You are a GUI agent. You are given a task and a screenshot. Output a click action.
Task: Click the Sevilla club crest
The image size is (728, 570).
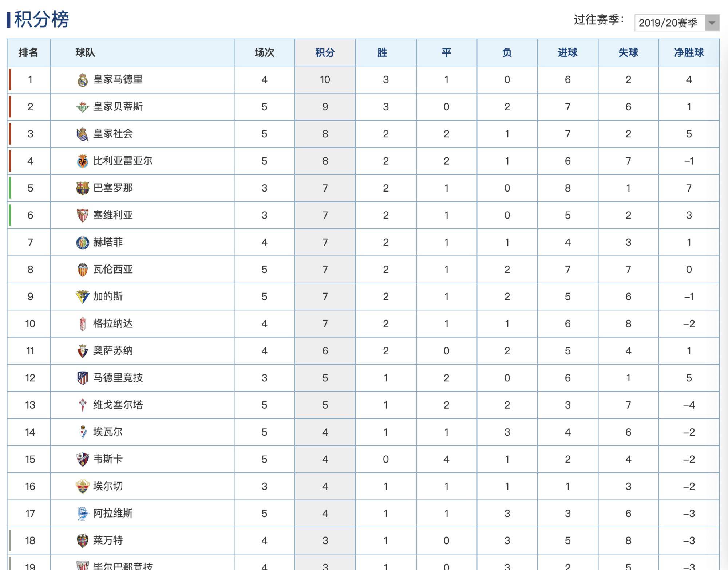pos(83,215)
